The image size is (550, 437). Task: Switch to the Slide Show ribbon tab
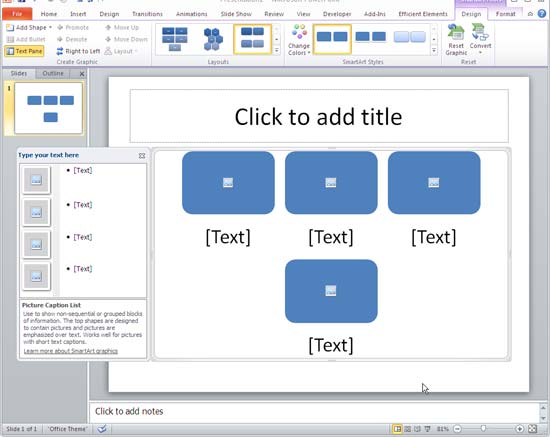pos(236,14)
